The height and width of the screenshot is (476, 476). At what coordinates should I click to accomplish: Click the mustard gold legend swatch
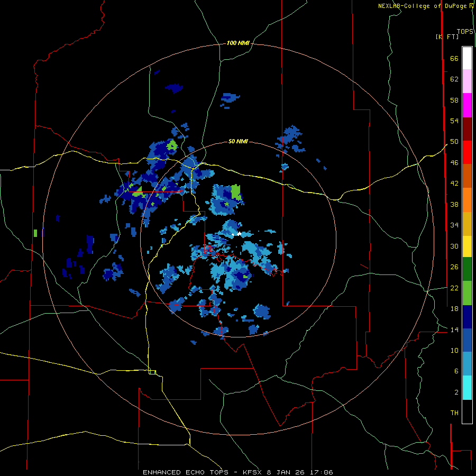tap(467, 223)
